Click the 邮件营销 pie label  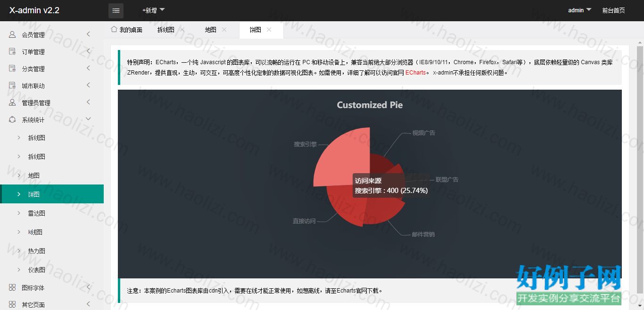423,235
